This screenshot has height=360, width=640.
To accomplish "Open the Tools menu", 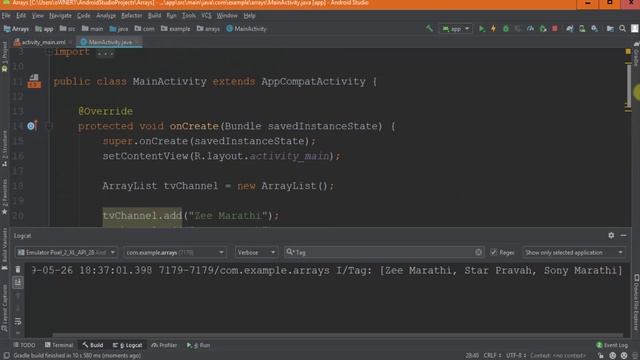I will pyautogui.click(x=189, y=16).
